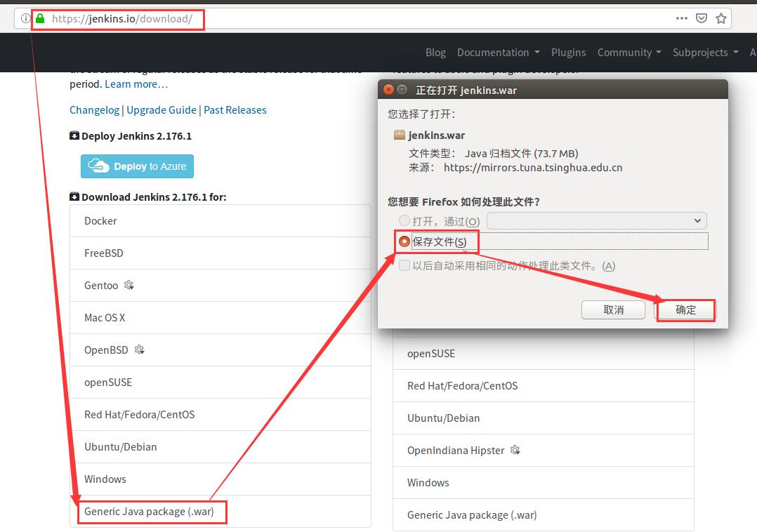This screenshot has height=532, width=757.
Task: Click the gear icon beside OpenIndiana Hipster
Action: click(x=515, y=449)
